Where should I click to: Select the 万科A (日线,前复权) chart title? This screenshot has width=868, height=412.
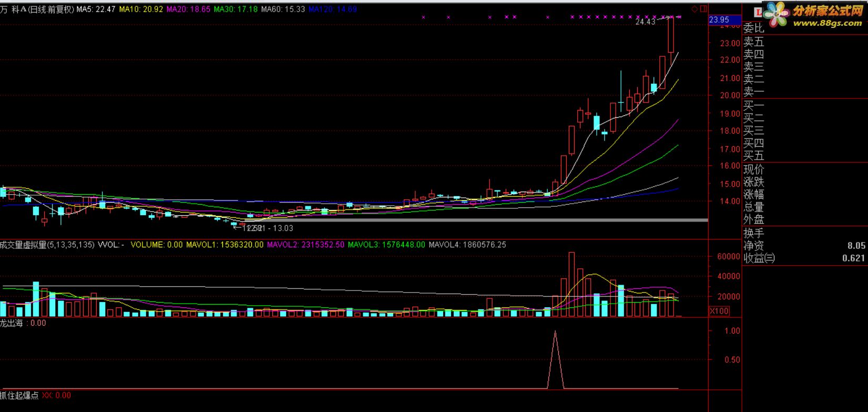point(37,9)
